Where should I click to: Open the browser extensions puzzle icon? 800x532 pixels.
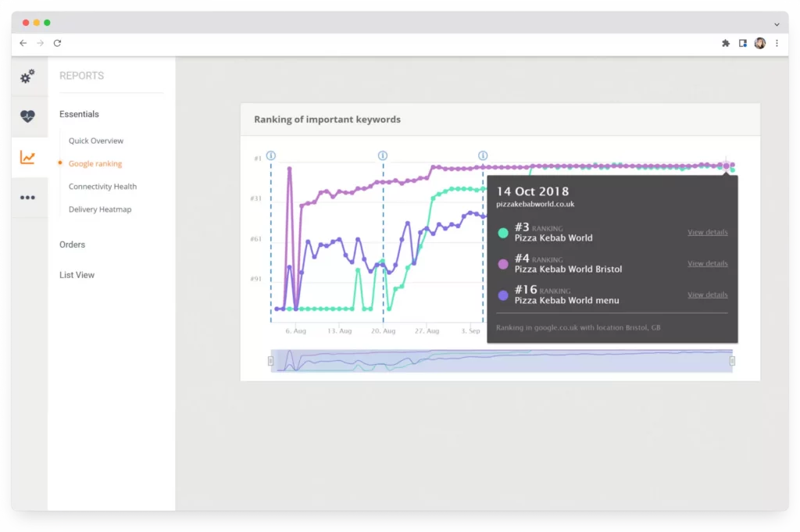coord(726,43)
